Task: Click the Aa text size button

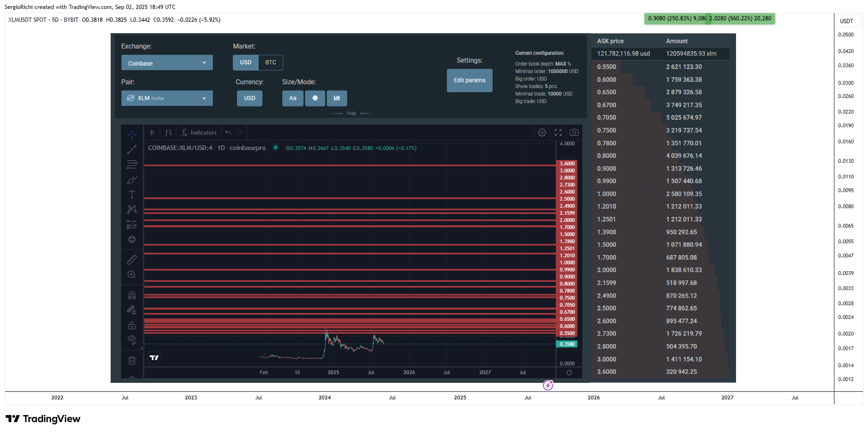Action: point(293,98)
